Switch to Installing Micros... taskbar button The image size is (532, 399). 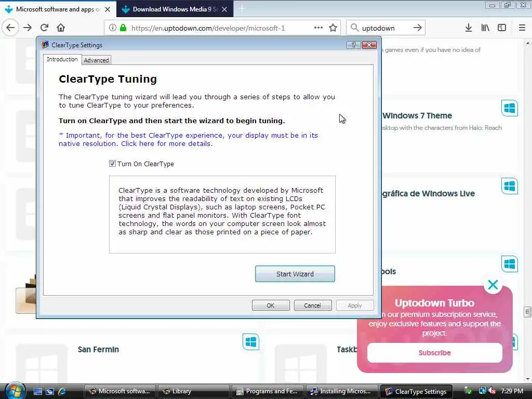342,391
